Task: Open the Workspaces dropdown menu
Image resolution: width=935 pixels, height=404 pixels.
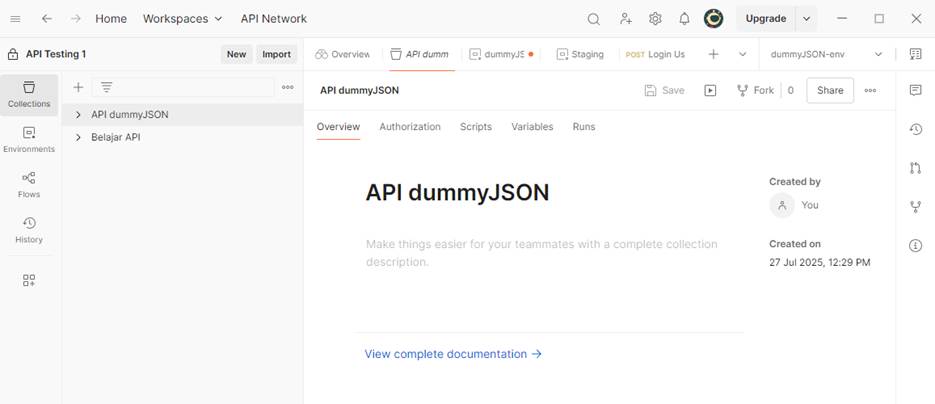Action: click(182, 19)
